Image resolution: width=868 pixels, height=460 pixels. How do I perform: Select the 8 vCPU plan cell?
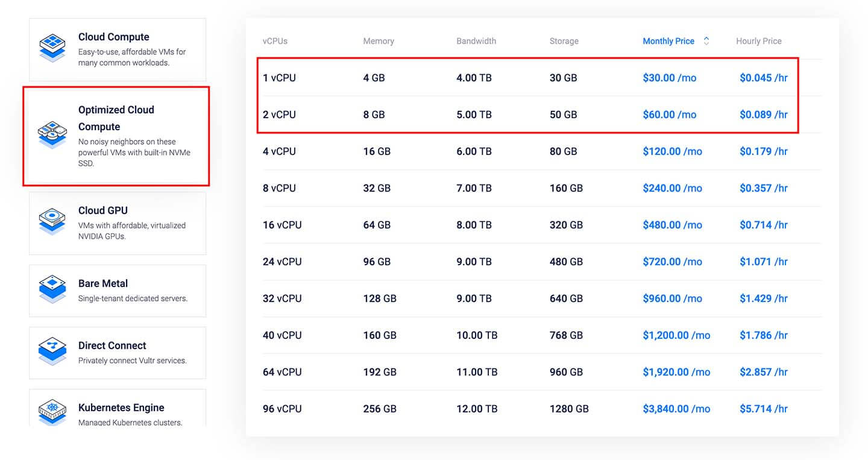[279, 188]
